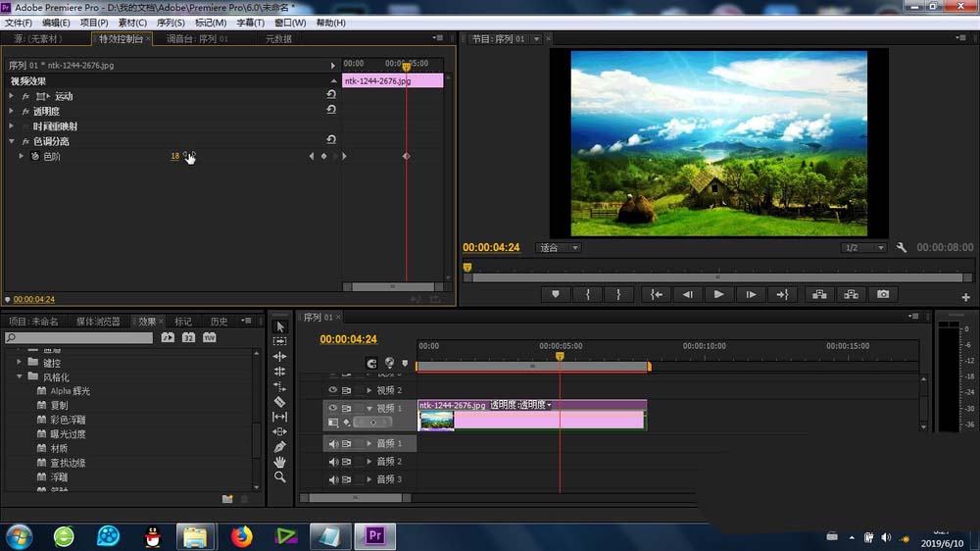980x551 pixels.
Task: Select the Razor tool
Action: 280,402
